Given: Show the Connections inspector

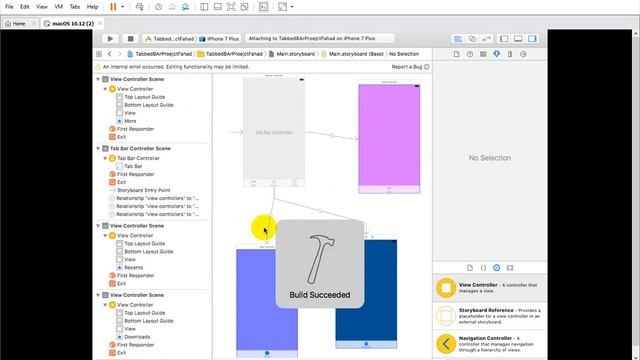Looking at the screenshot, I should pyautogui.click(x=523, y=54).
